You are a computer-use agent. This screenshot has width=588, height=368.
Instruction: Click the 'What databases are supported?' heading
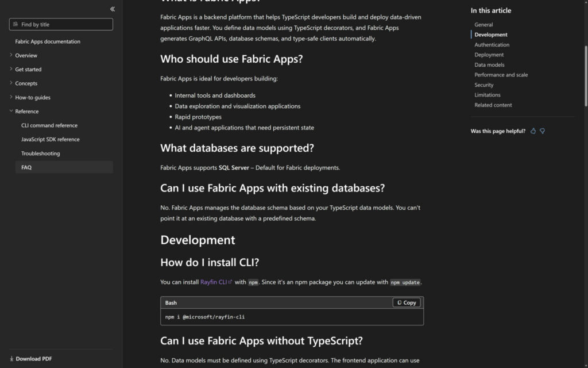(237, 148)
